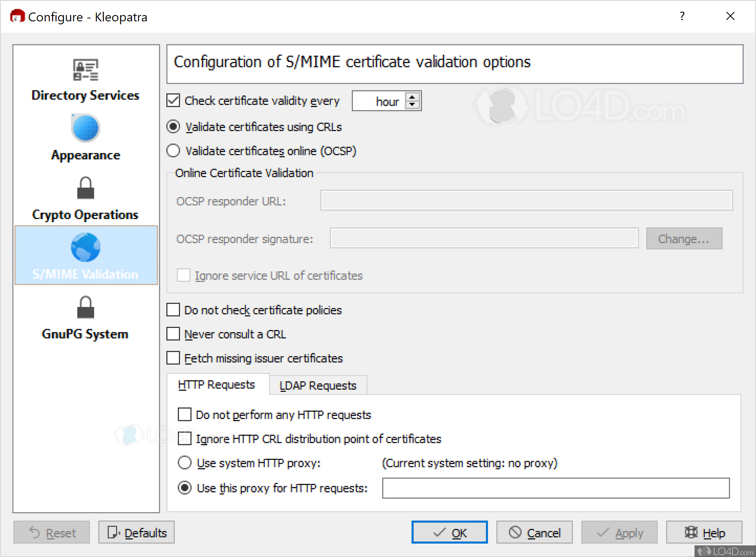Viewport: 756px width, 557px height.
Task: Open Defaults using its icon button
Action: (x=114, y=532)
